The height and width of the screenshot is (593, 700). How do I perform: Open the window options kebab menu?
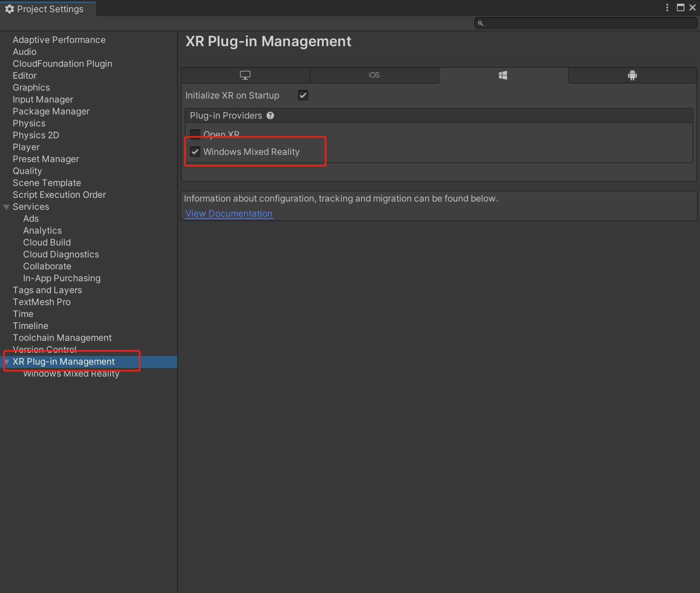pos(667,7)
